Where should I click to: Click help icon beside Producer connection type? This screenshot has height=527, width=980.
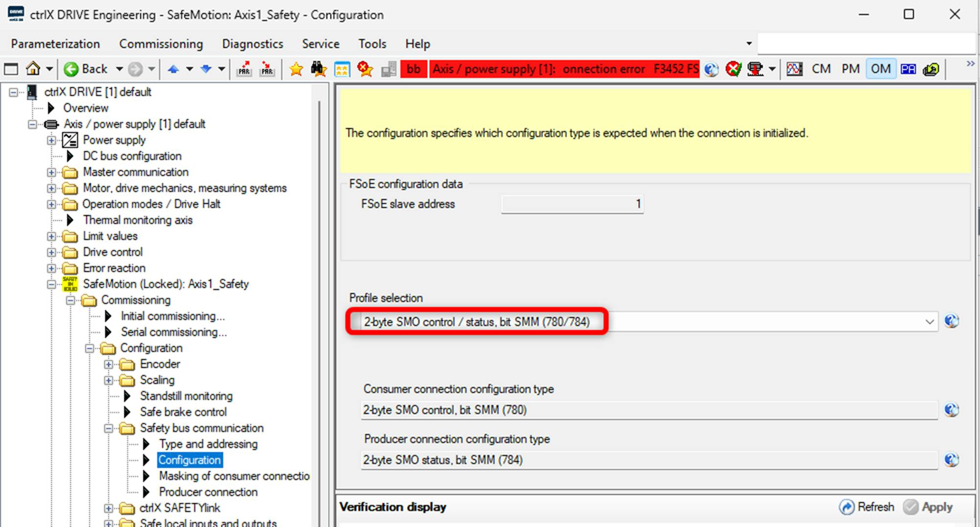(951, 460)
